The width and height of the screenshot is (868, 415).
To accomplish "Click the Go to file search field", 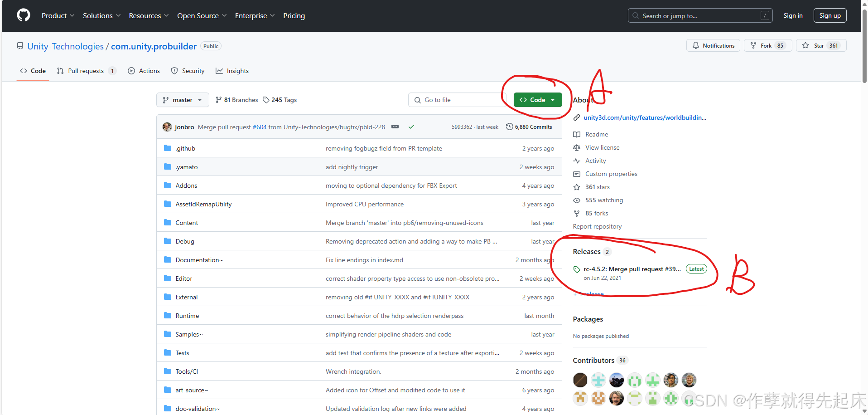I will click(x=458, y=100).
